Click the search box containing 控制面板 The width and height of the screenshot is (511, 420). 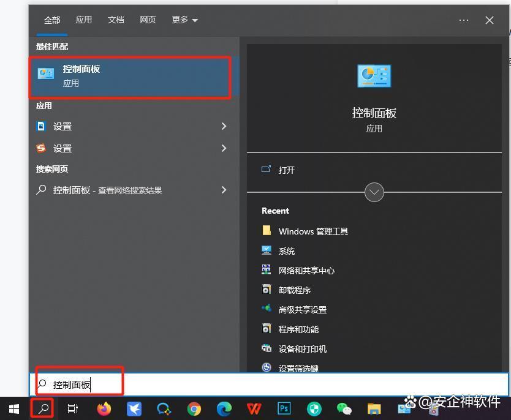[x=269, y=384]
